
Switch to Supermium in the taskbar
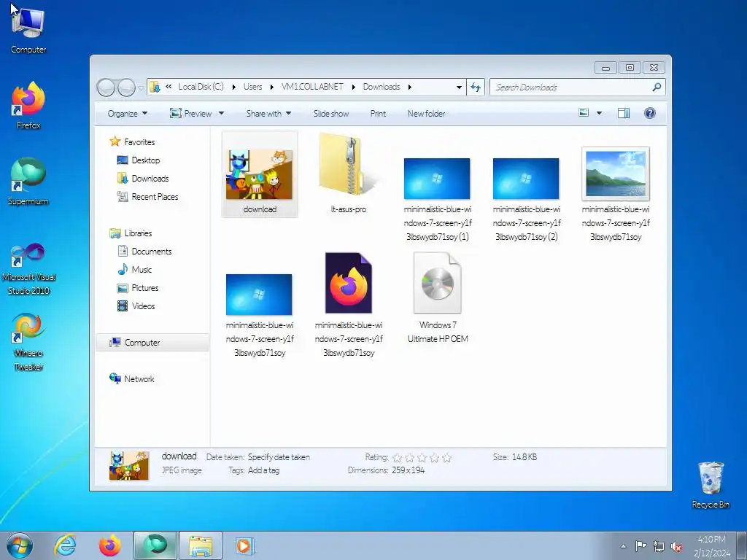tap(155, 545)
